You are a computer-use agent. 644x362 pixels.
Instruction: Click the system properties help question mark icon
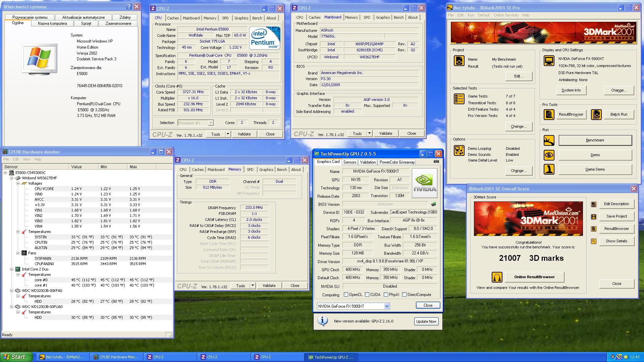129,7
